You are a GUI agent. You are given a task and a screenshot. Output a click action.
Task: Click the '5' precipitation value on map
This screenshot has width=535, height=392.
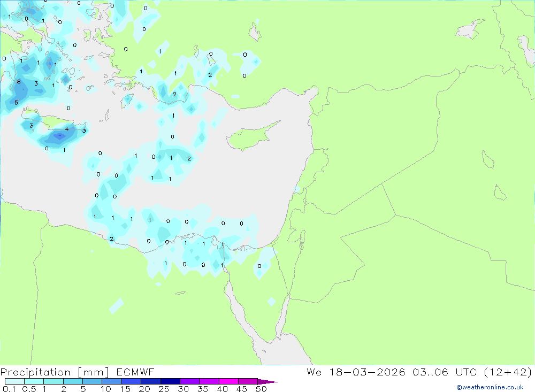click(x=16, y=103)
